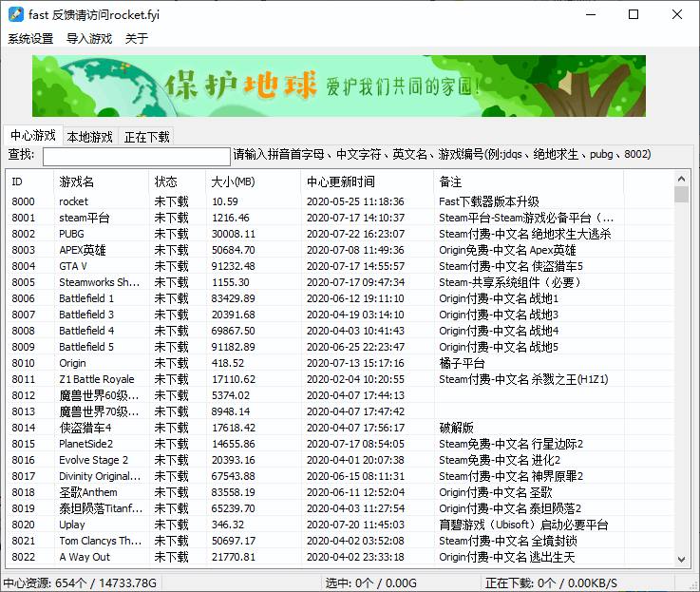
Task: Close the fast window
Action: point(677,15)
